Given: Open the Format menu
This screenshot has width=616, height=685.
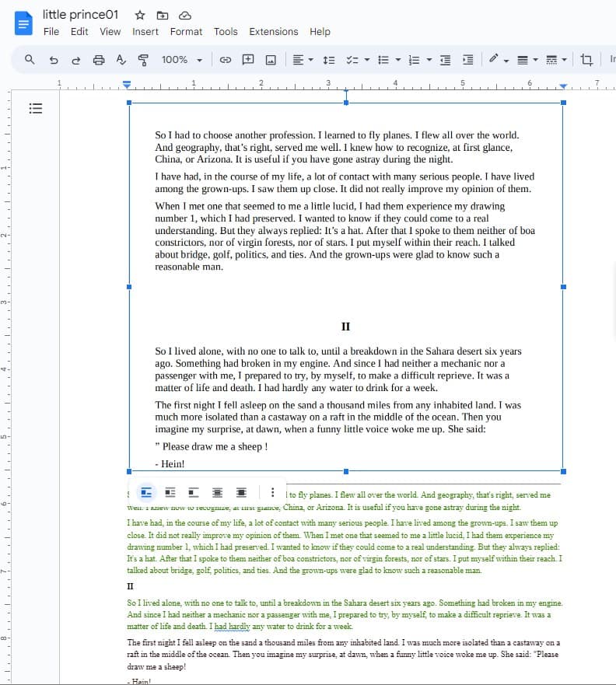Looking at the screenshot, I should pos(186,32).
